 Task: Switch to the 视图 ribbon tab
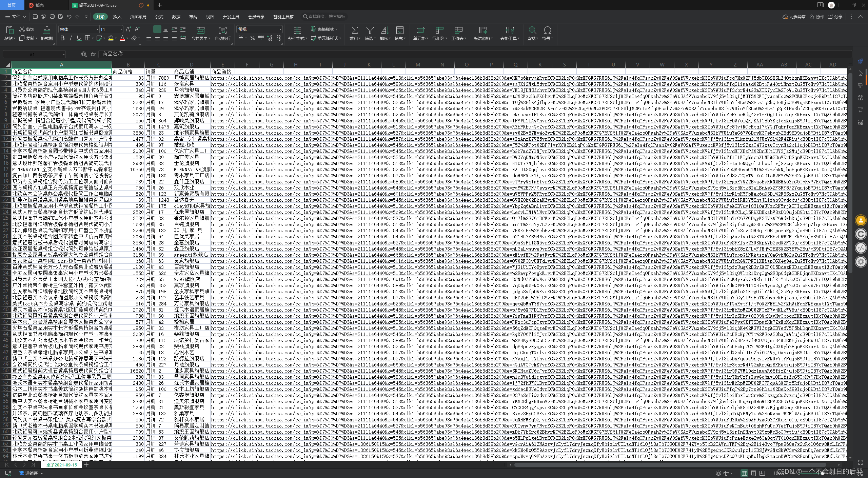(x=210, y=17)
